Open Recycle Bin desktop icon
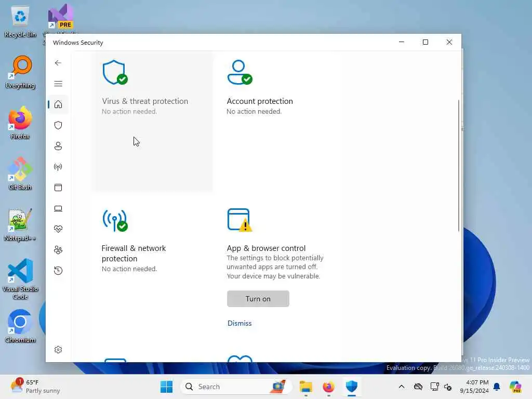532x399 pixels. coord(20,22)
